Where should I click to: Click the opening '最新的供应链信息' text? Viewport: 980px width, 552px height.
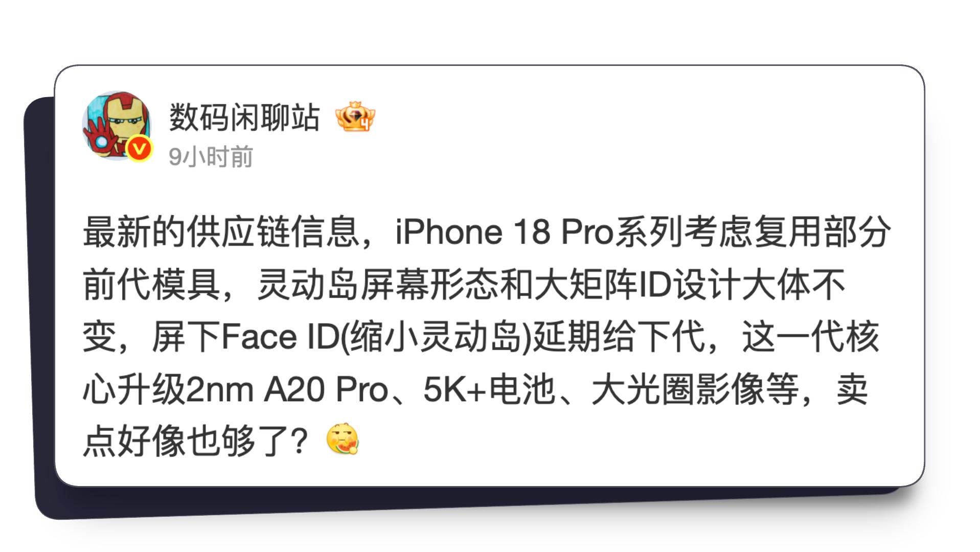pos(221,232)
